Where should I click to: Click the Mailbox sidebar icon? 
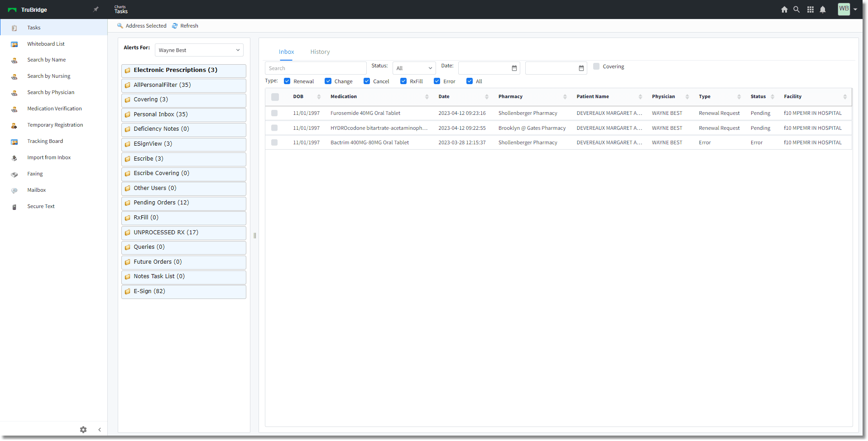[x=14, y=190]
